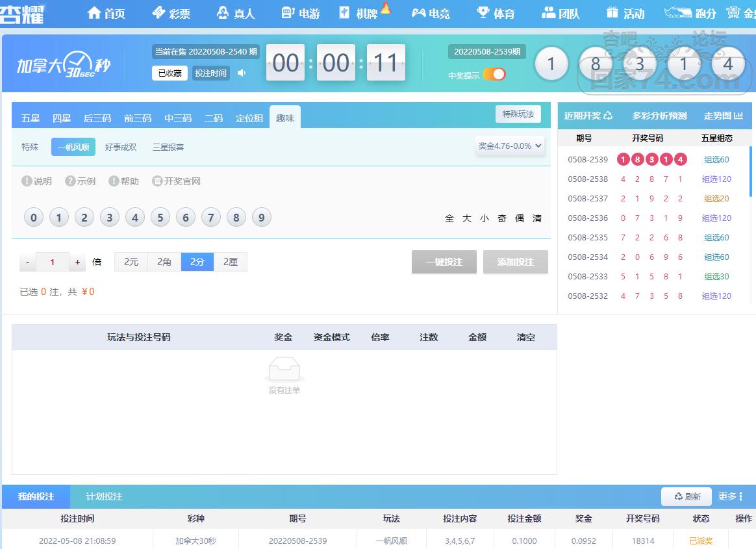Increase multiplier with the plus button
Screen dimensions: 756x549
click(78, 262)
